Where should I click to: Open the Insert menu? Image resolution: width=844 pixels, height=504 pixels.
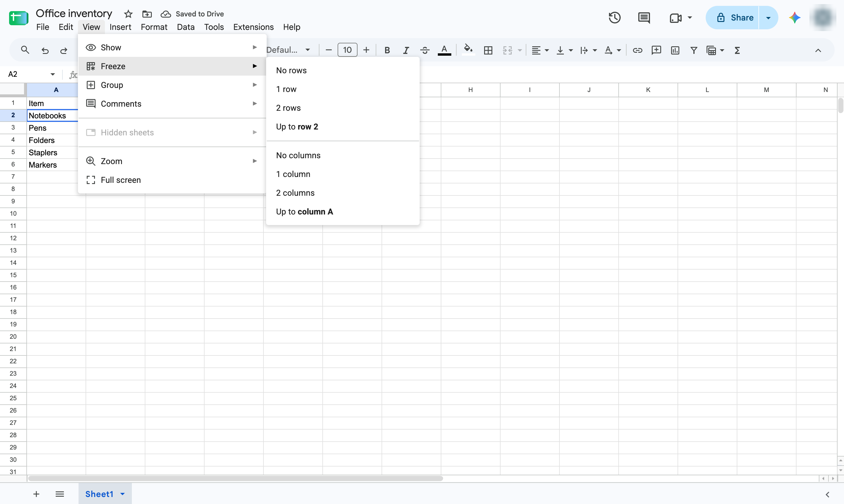(x=120, y=27)
